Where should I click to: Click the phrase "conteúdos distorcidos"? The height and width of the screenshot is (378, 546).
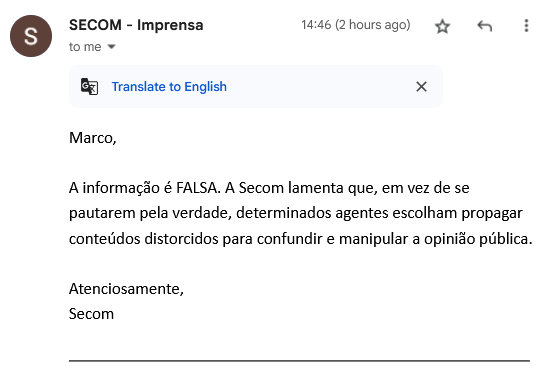click(x=143, y=239)
